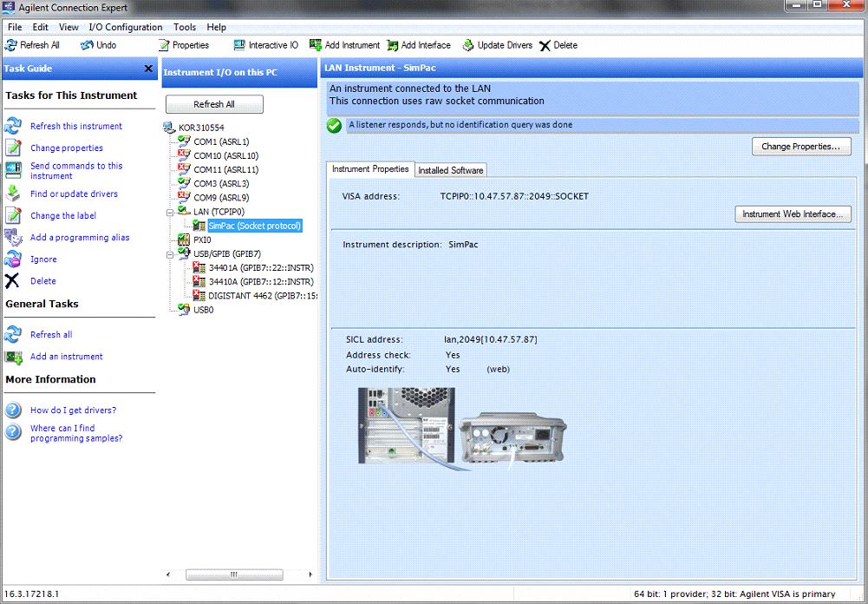Click the Add Instrument toolbar icon
Viewport: 868px width, 604px height.
coord(317,45)
